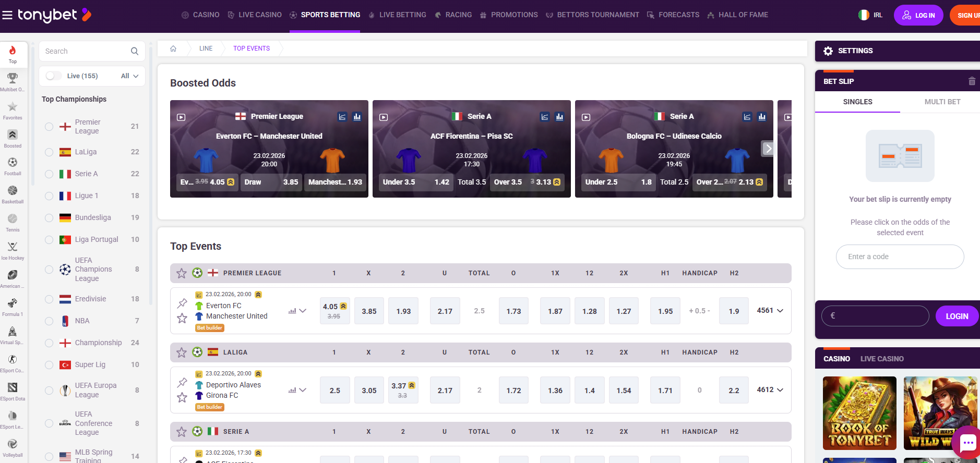Open the Racing menu
This screenshot has width=980, height=463.
pyautogui.click(x=453, y=15)
